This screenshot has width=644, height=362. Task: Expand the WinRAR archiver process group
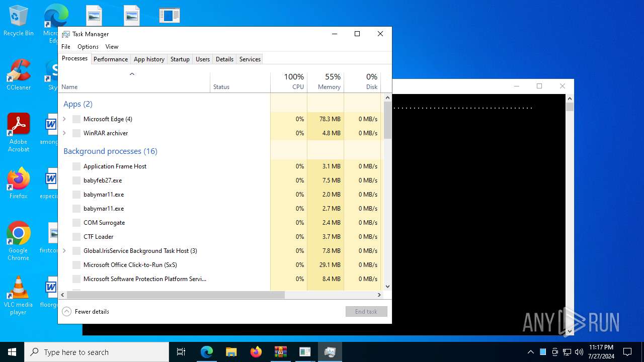64,133
